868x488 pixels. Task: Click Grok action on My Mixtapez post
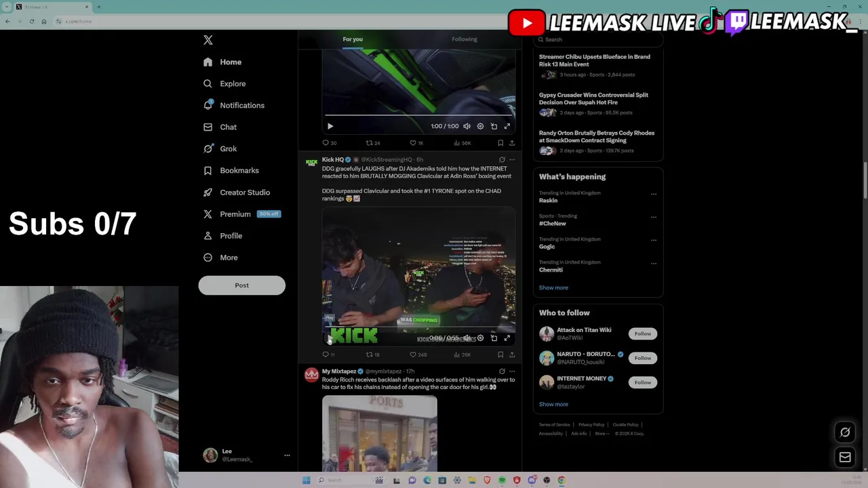pyautogui.click(x=502, y=371)
